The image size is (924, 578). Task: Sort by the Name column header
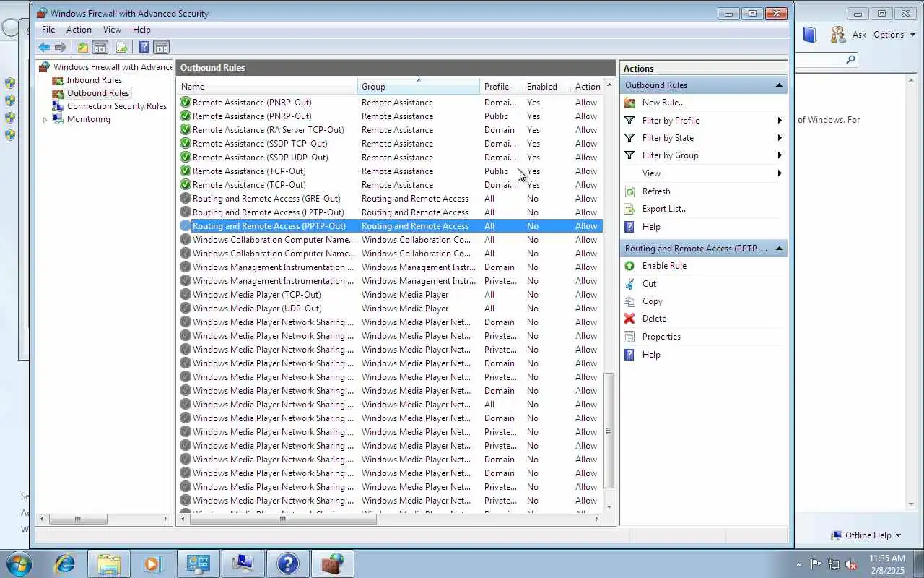click(x=267, y=87)
